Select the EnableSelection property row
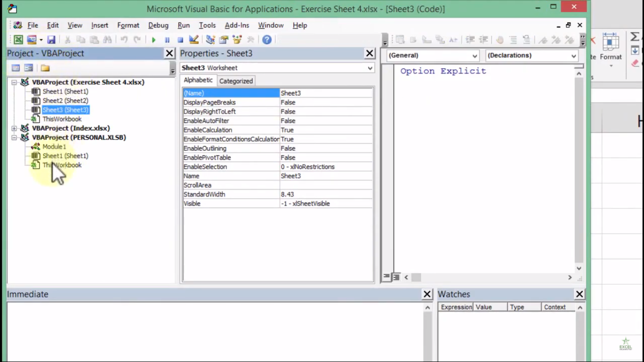The height and width of the screenshot is (362, 644). tap(278, 167)
